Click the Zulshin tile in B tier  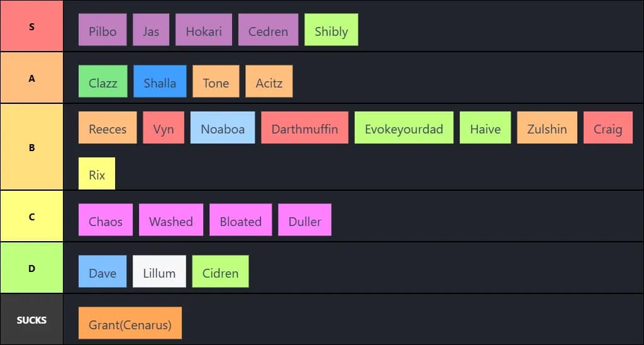pos(547,128)
